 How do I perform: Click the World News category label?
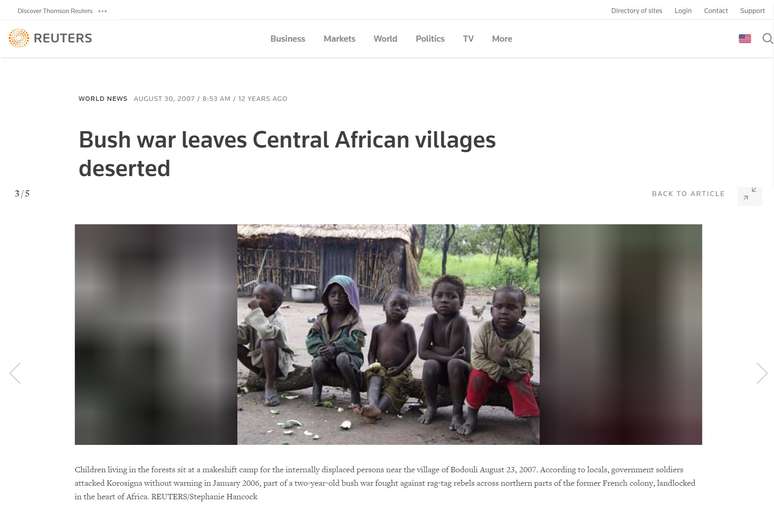(103, 99)
